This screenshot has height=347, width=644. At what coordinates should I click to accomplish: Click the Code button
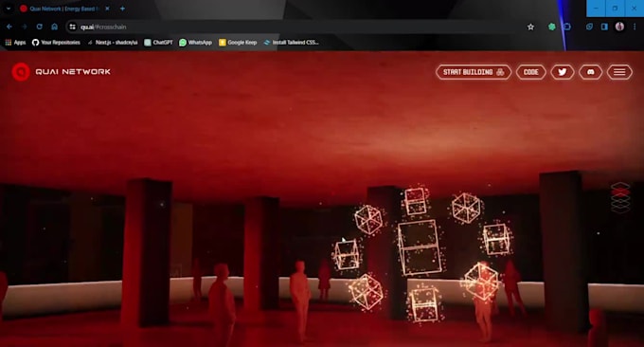point(530,72)
